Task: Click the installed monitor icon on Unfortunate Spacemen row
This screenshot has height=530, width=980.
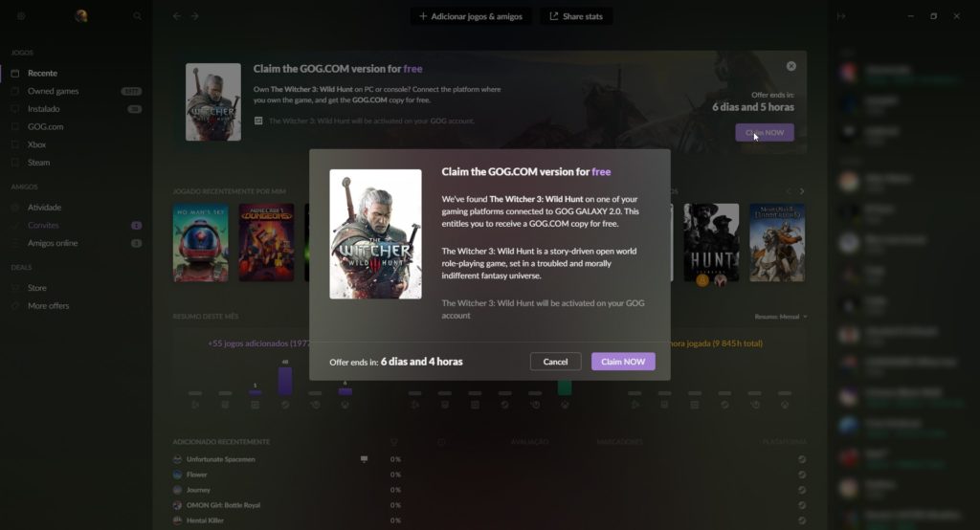Action: [x=364, y=459]
